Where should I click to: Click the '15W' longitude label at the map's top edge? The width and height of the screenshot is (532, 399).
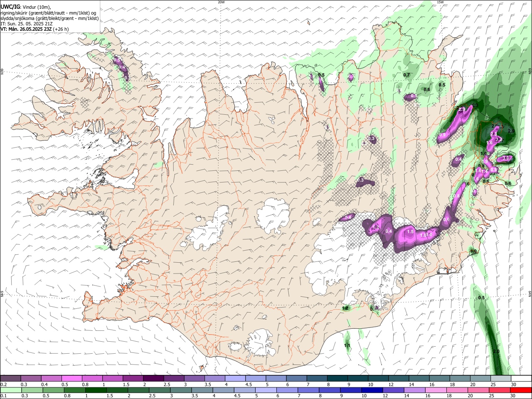440,2
